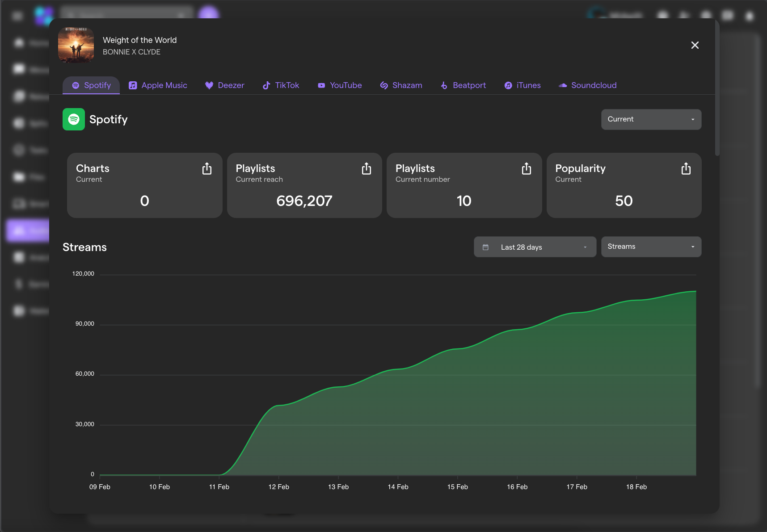767x532 pixels.
Task: Share the Playlists Current reach card
Action: coord(367,168)
